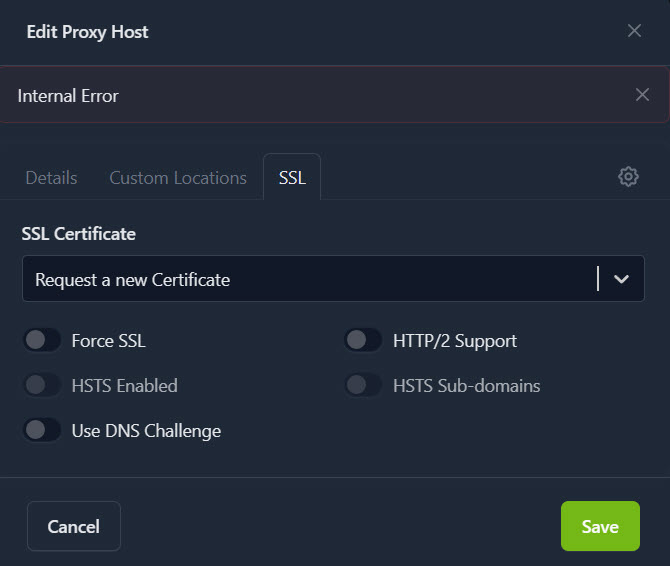Enable the Use DNS Challenge switch

[x=42, y=430]
